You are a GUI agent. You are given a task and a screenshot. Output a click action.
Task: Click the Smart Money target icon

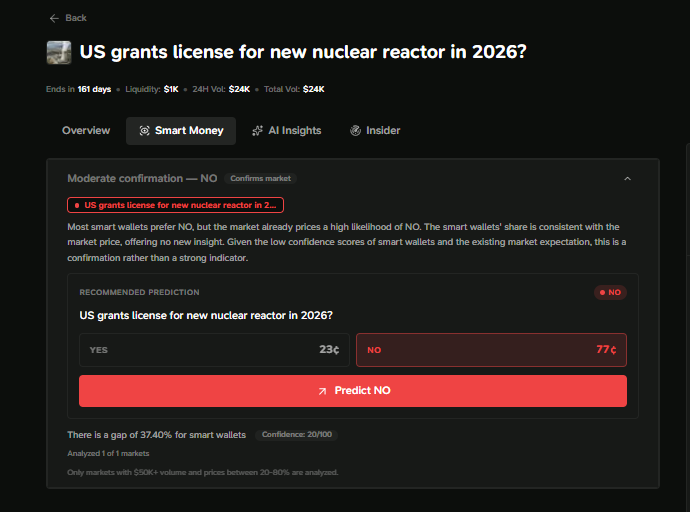click(x=144, y=131)
